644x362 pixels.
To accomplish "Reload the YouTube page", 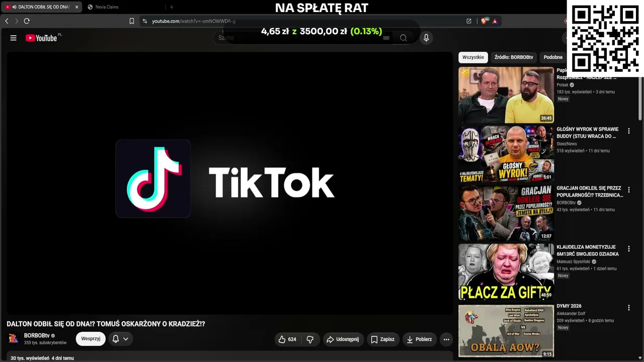I will click(x=27, y=21).
